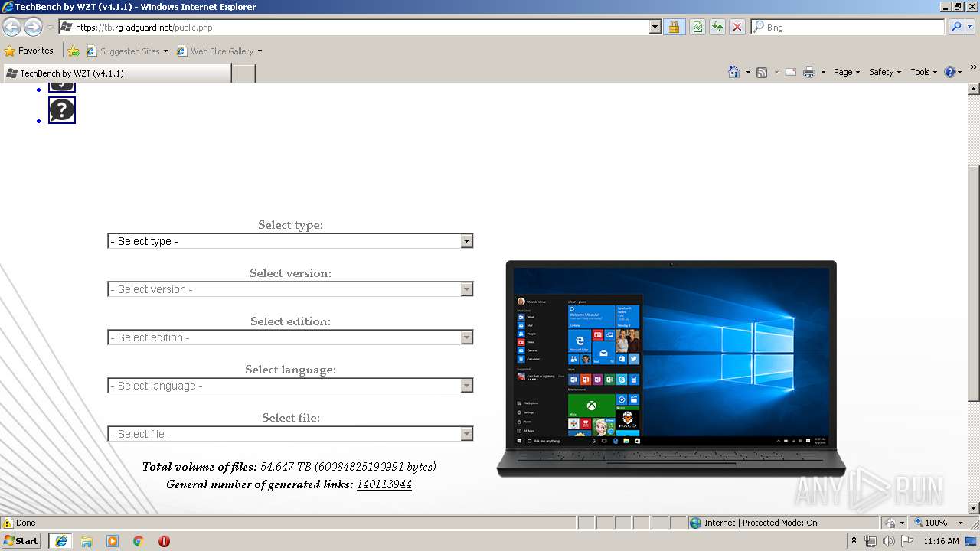
Task: Click the browser Forward arrow button
Action: click(33, 27)
